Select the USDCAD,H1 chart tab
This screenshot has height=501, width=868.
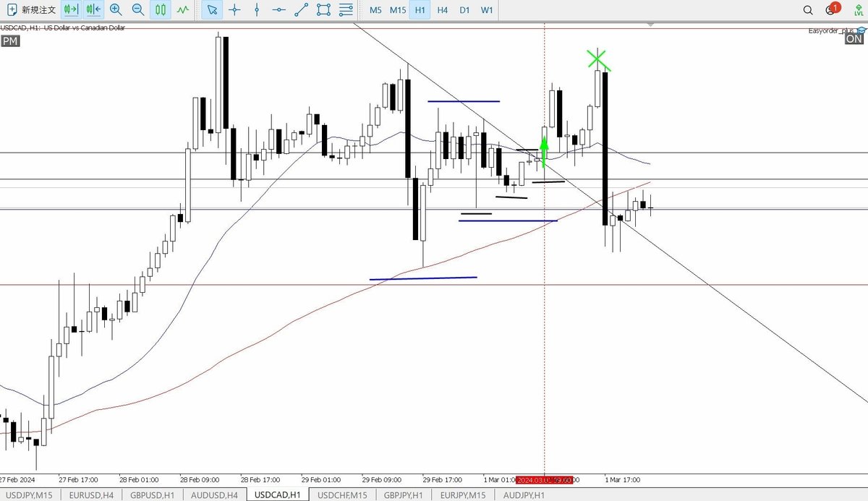coord(278,495)
